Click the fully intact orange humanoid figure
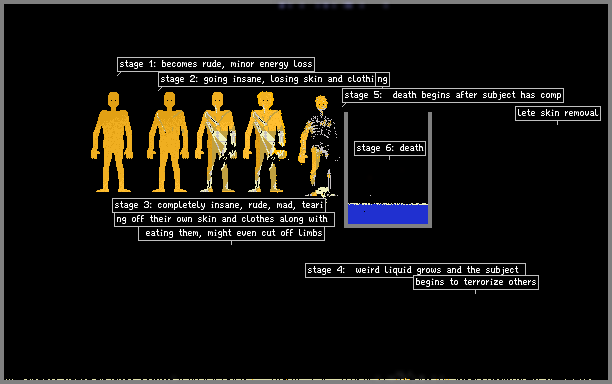The width and height of the screenshot is (612, 384). 112,142
